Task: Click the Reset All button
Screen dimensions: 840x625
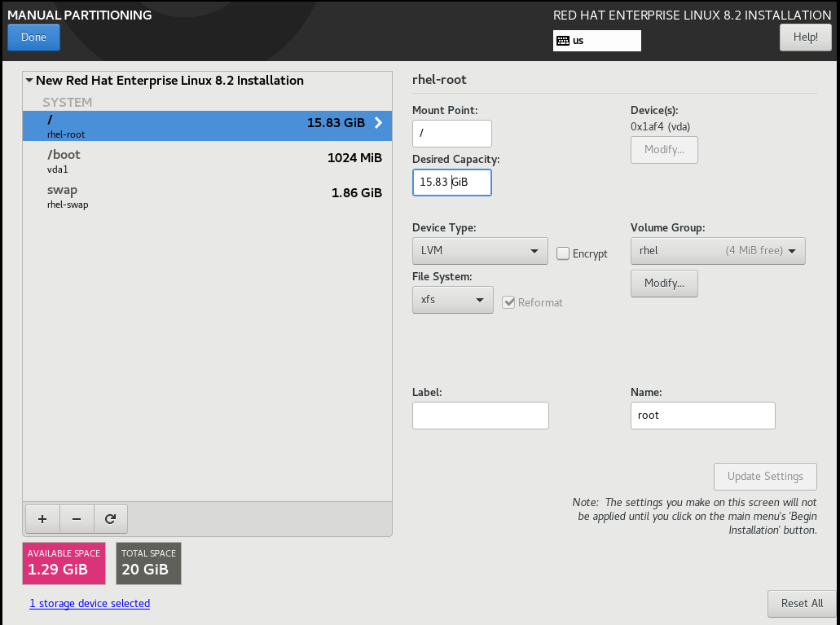Action: [802, 604]
